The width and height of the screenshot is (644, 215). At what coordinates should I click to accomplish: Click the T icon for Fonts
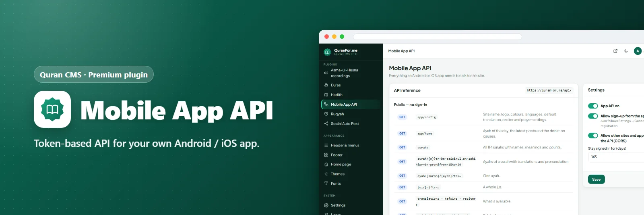tap(326, 184)
